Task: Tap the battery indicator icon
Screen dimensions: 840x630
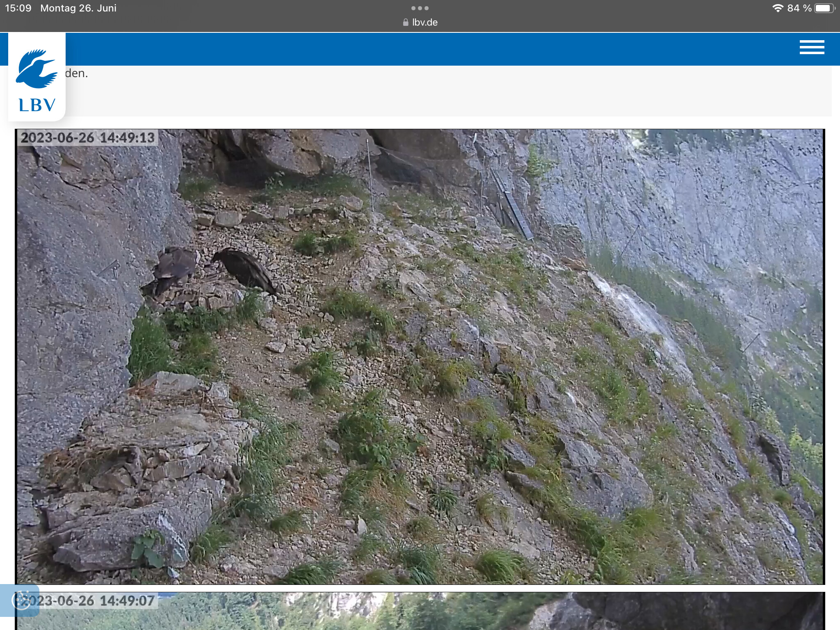Action: (x=824, y=8)
